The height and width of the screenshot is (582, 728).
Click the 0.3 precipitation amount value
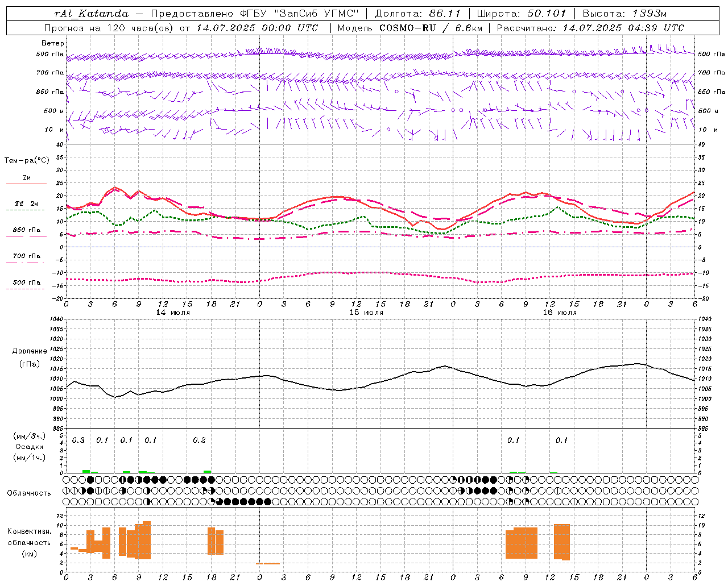coord(78,440)
